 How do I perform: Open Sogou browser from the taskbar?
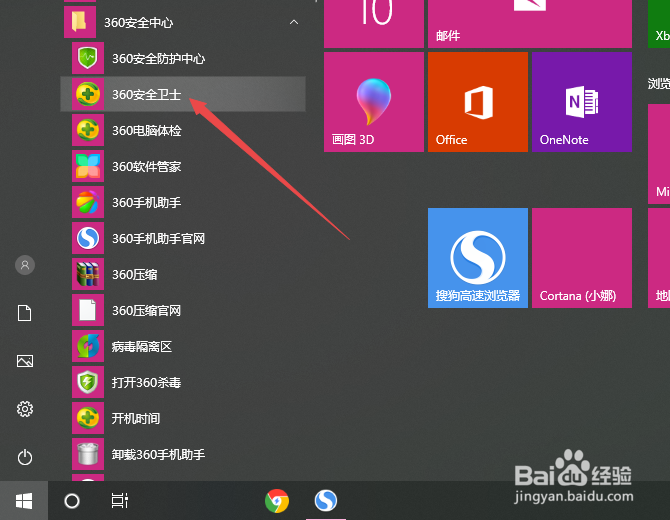coord(326,500)
